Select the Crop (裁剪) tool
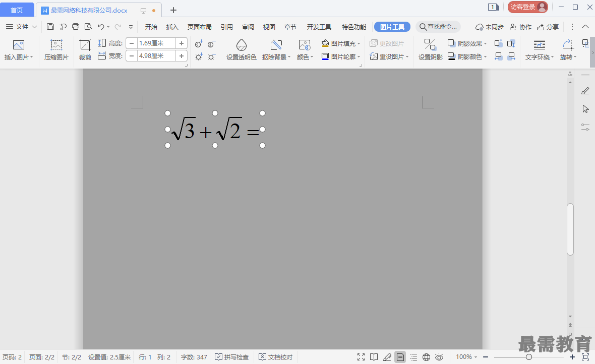The height and width of the screenshot is (364, 595). (85, 45)
